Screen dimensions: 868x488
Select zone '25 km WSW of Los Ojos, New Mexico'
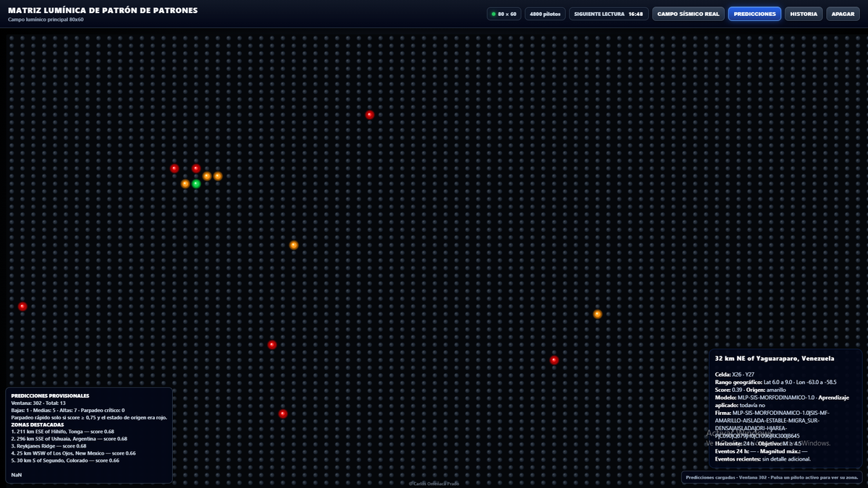[x=73, y=453]
